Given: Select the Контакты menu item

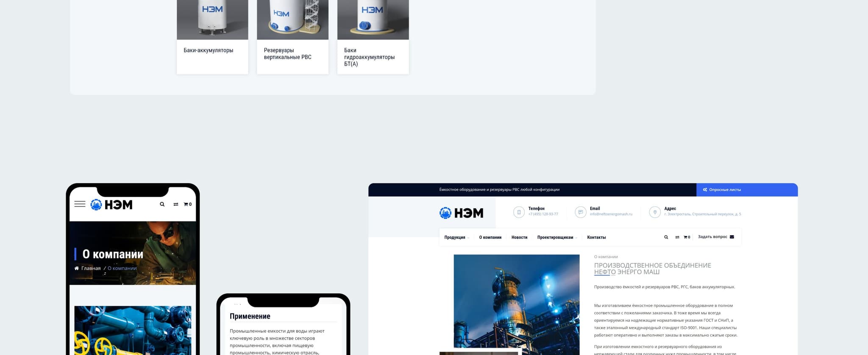Looking at the screenshot, I should (x=596, y=237).
